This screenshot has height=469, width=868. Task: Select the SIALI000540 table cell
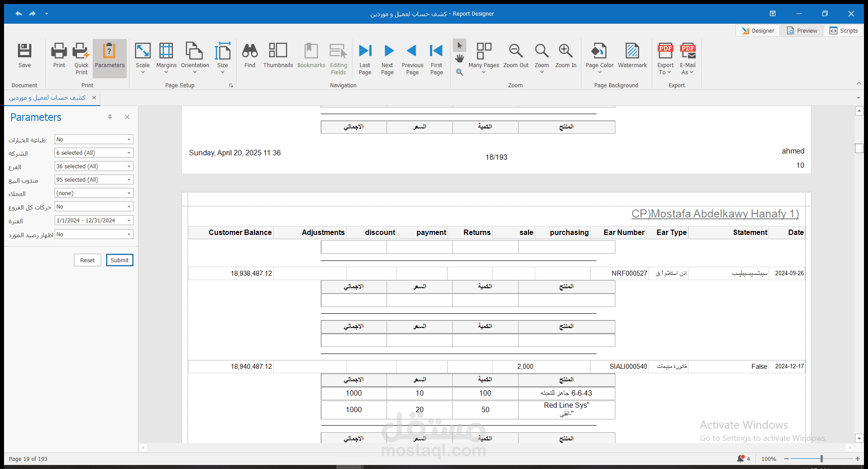[619, 367]
